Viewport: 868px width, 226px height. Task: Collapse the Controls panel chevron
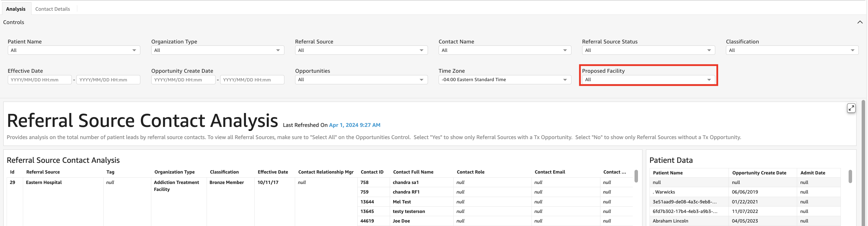pyautogui.click(x=860, y=22)
